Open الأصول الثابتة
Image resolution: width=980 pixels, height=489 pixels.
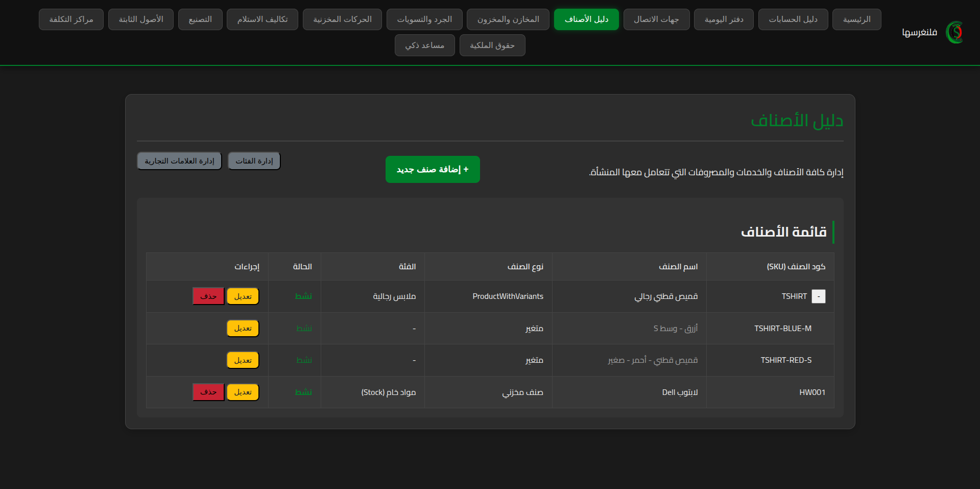click(x=140, y=19)
